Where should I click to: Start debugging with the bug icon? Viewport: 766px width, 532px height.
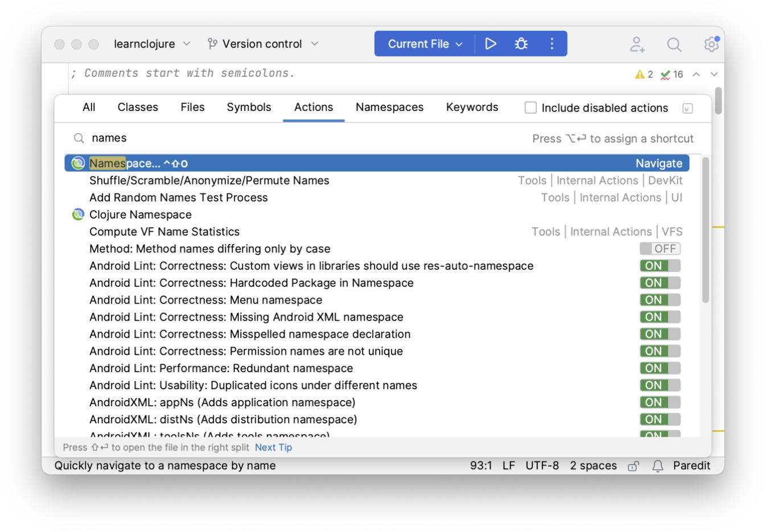[x=521, y=44]
